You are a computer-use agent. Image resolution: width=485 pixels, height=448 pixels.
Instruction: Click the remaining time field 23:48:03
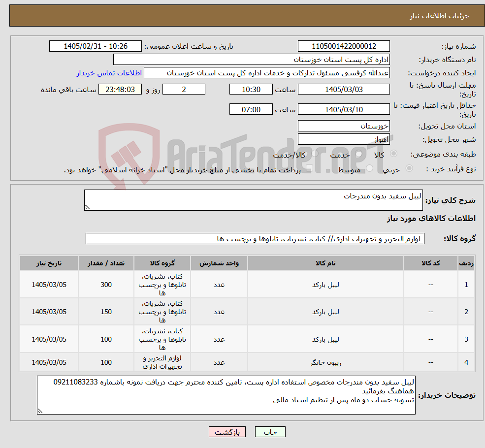click(x=120, y=89)
